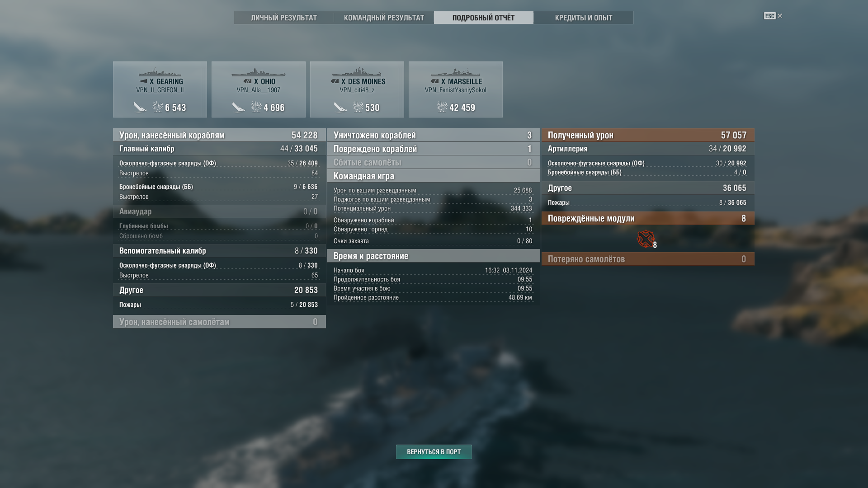Image resolution: width=868 pixels, height=488 pixels.
Task: Click the sunk ship icon on Gearing card
Action: pyautogui.click(x=140, y=107)
